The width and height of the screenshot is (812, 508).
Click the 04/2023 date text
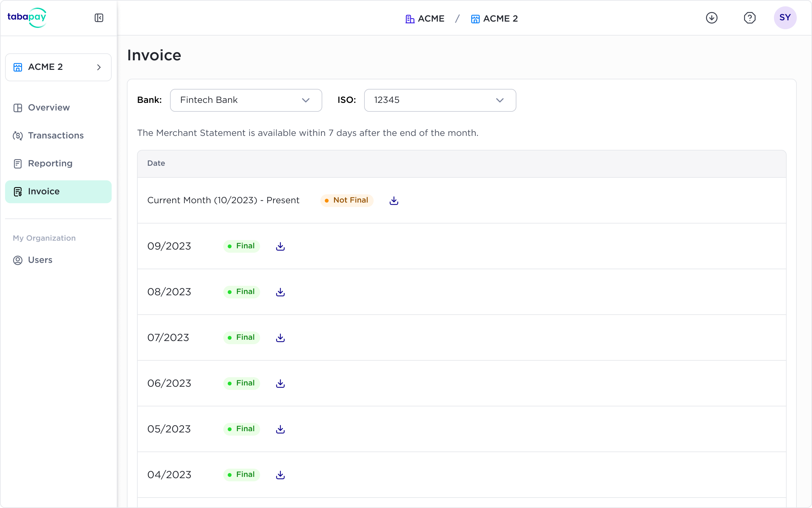pos(169,475)
